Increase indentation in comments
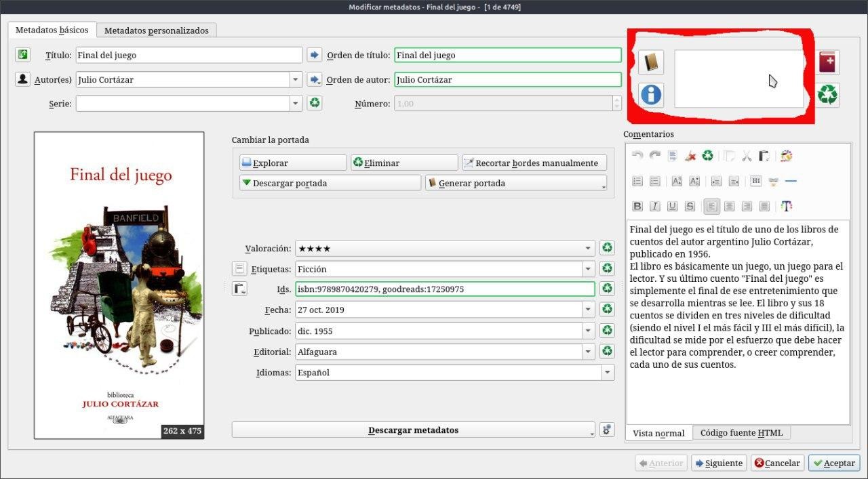Screen dimensions: 868x479 (x=716, y=181)
